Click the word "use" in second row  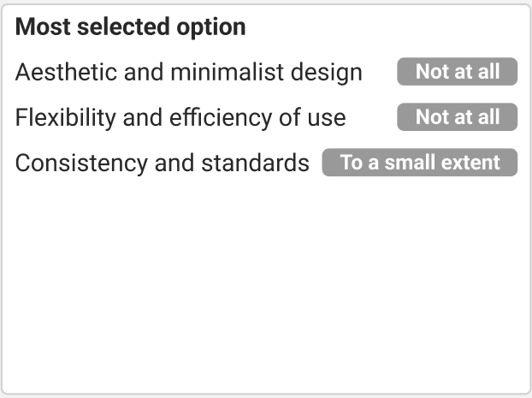(x=327, y=117)
